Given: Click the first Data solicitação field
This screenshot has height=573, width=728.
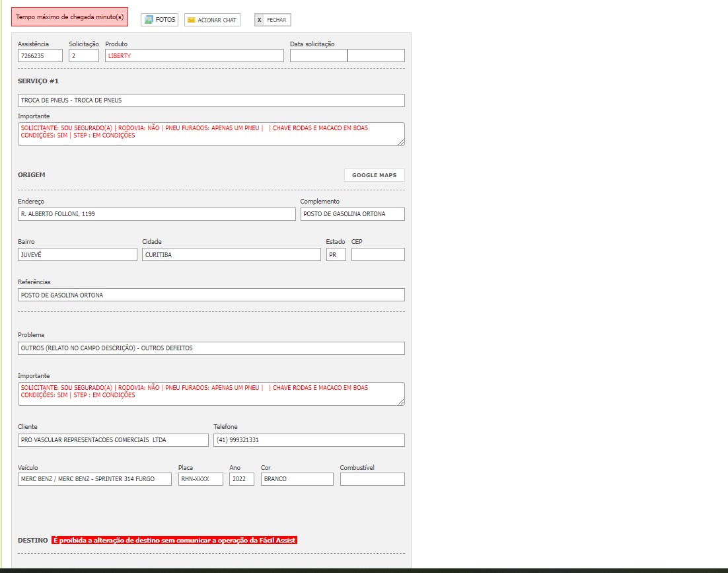Looking at the screenshot, I should coord(318,56).
